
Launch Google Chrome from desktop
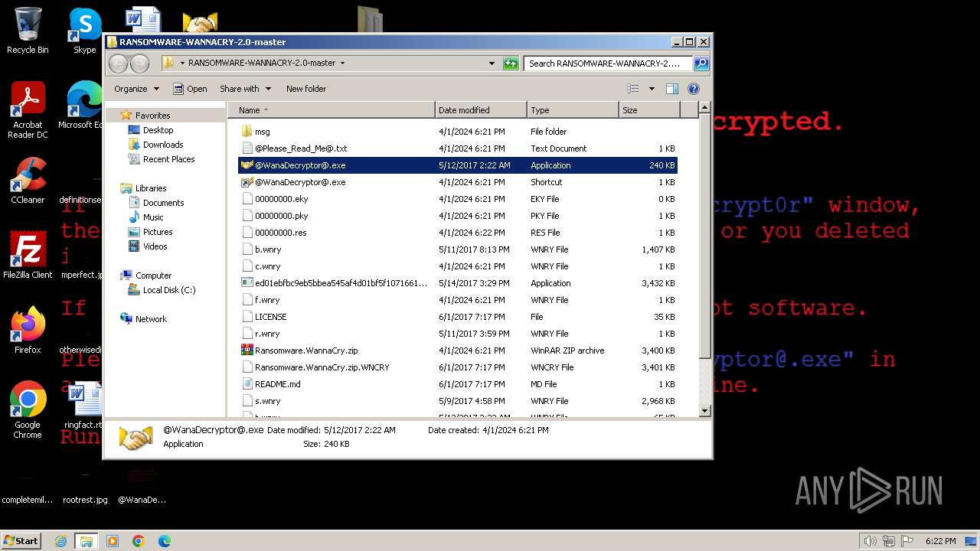[28, 410]
